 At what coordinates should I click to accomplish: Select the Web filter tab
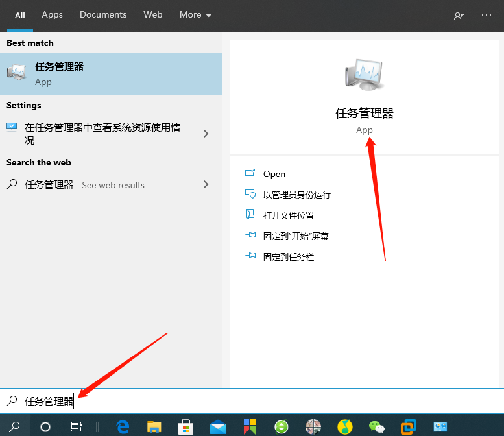pos(153,15)
